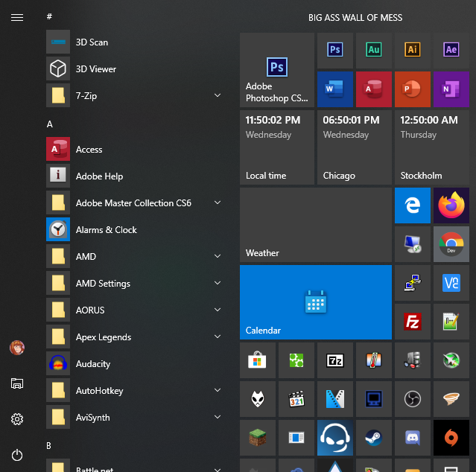Image resolution: width=476 pixels, height=472 pixels.
Task: Open PuTTY tile
Action: [x=413, y=283]
